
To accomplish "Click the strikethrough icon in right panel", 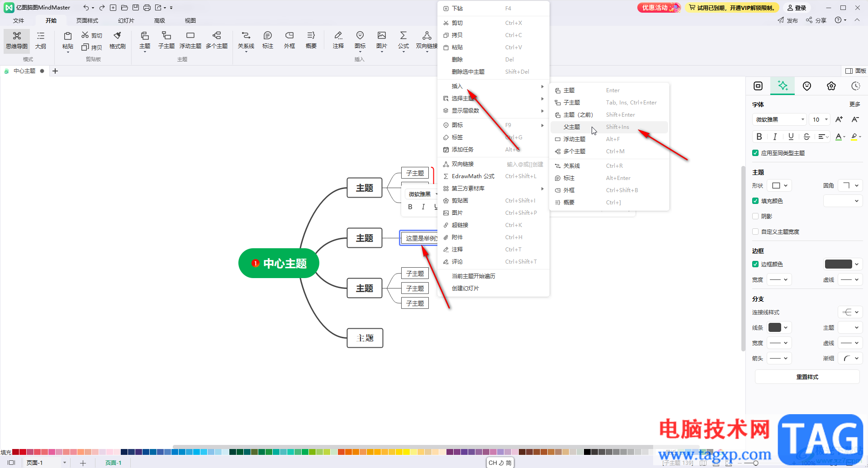I will click(807, 137).
